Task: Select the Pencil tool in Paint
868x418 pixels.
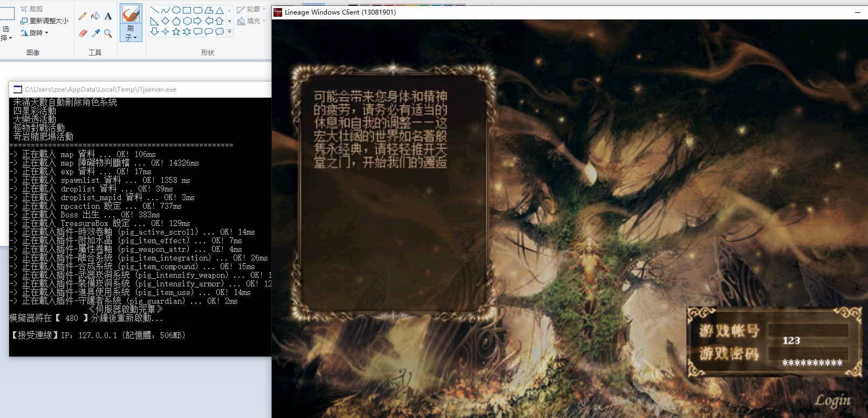Action: (x=83, y=16)
